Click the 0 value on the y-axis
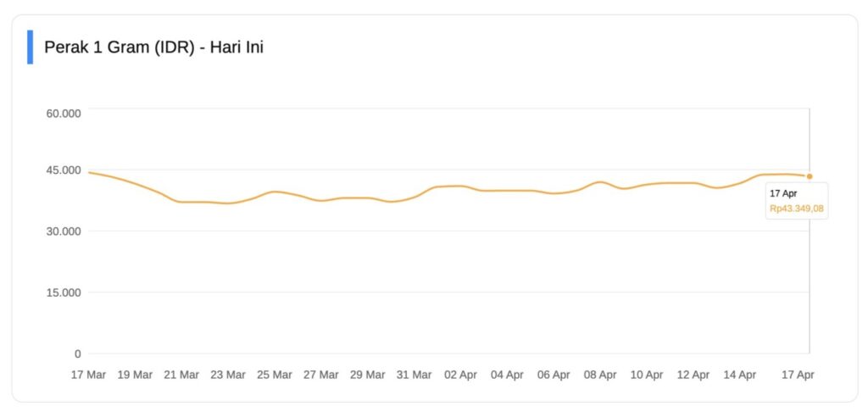Image resolution: width=868 pixels, height=412 pixels. pos(78,354)
